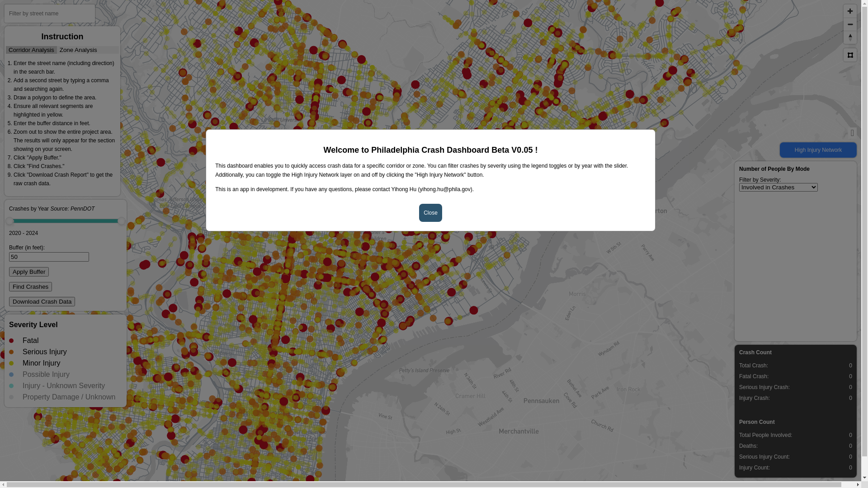Click the scrollbar right arrow
This screenshot has height=488, width=868.
coord(858,485)
